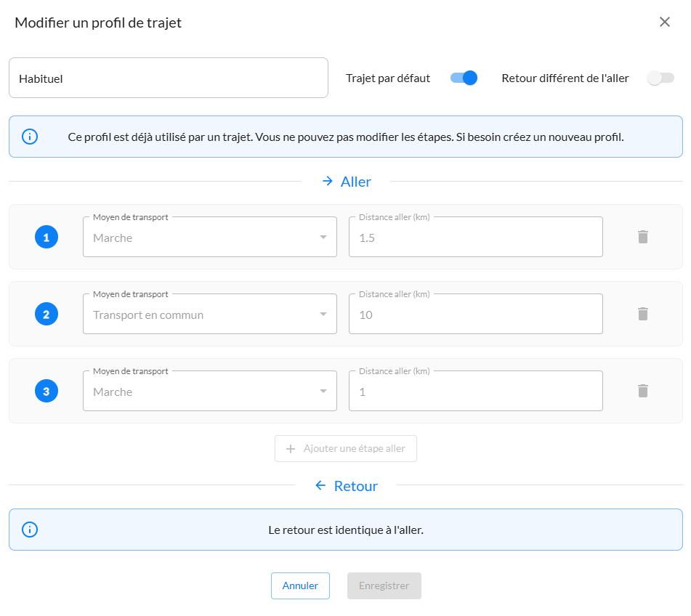This screenshot has height=616, width=691.
Task: Click the "Retour" section heading
Action: 347,486
